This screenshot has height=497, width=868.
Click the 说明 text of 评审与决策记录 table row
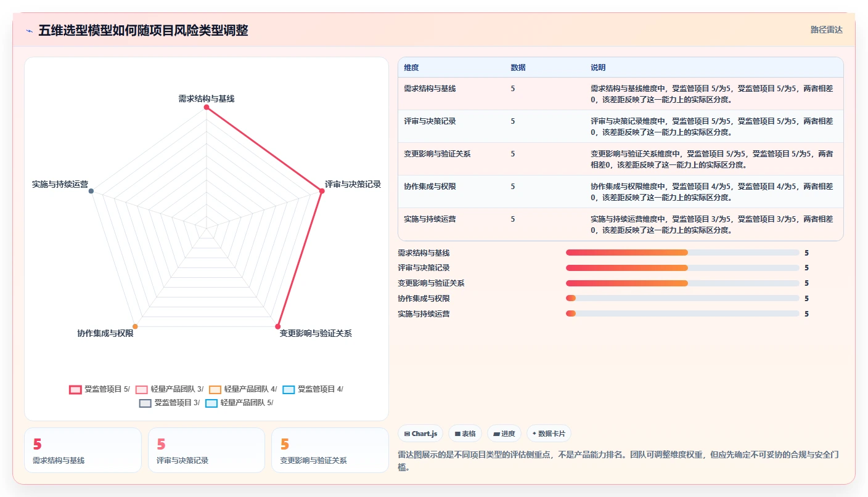pos(712,127)
